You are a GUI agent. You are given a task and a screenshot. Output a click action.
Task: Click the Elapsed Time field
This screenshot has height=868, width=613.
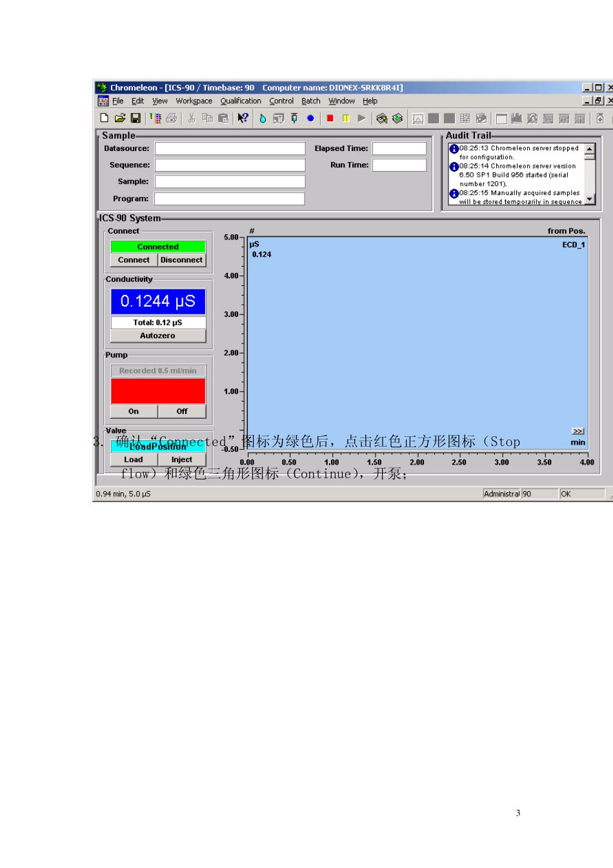pos(399,148)
